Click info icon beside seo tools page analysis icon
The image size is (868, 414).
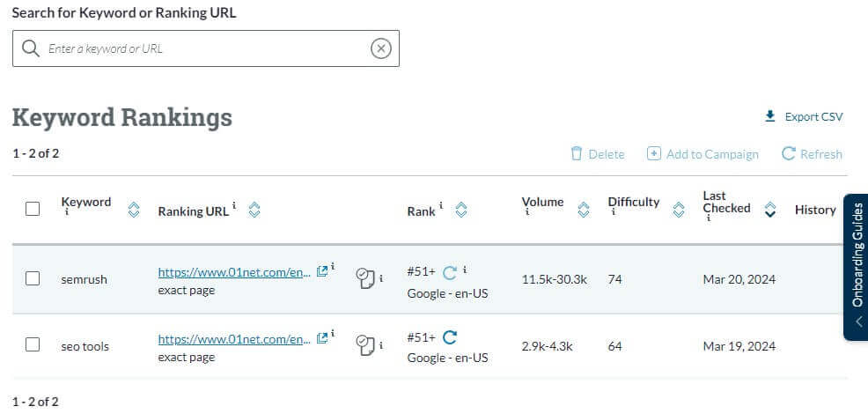[x=381, y=345]
